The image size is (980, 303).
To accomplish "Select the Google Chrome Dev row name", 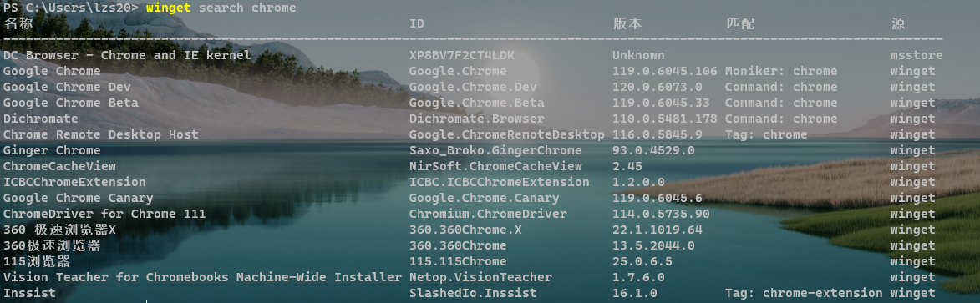I will (x=67, y=87).
